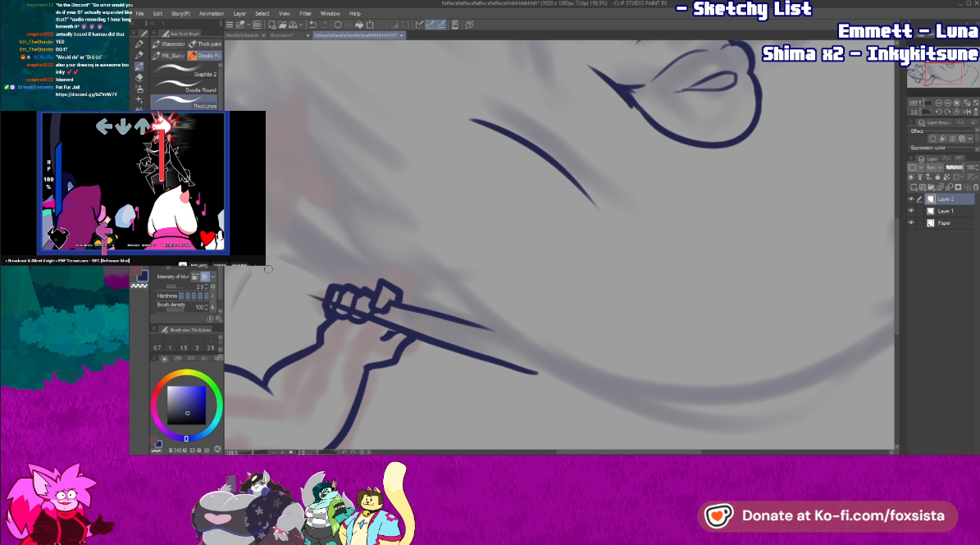Zoom in in Navigator panel

click(x=947, y=103)
